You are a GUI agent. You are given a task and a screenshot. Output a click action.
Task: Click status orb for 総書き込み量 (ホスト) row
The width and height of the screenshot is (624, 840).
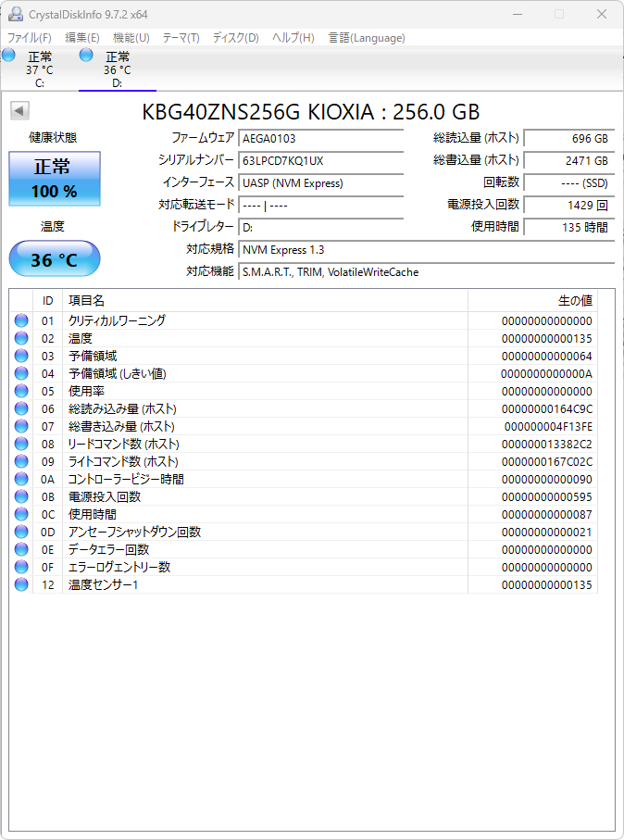[21, 426]
